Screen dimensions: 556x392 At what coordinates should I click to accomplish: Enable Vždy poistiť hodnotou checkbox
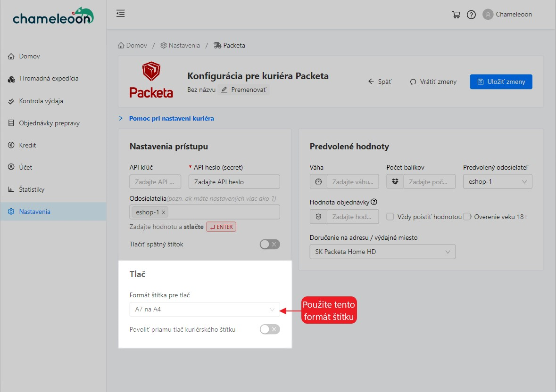coord(390,217)
